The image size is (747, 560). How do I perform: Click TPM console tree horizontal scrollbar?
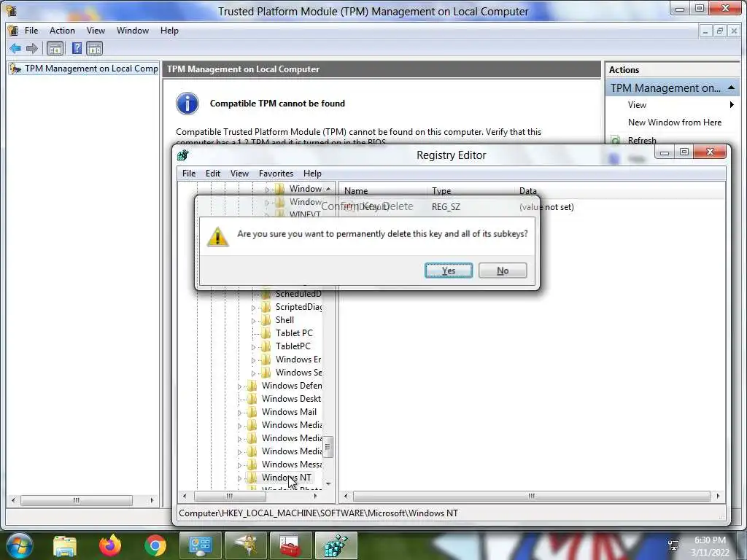pyautogui.click(x=76, y=500)
